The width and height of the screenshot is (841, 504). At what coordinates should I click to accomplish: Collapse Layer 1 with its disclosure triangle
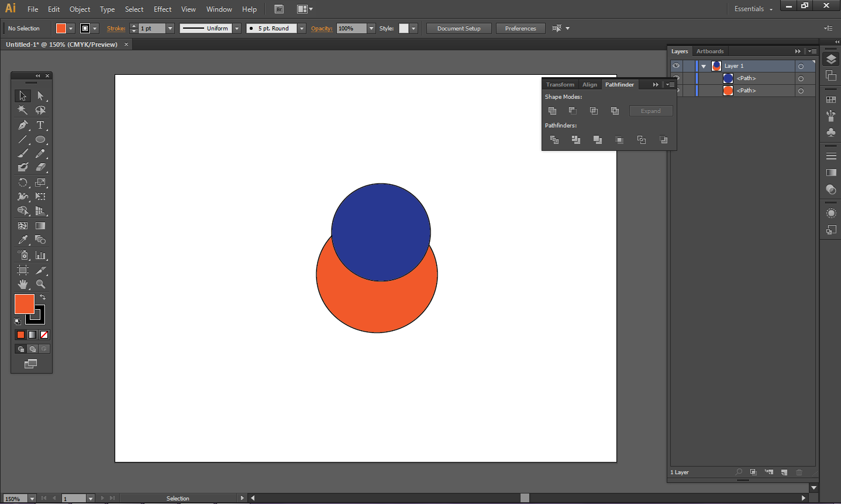tap(704, 66)
